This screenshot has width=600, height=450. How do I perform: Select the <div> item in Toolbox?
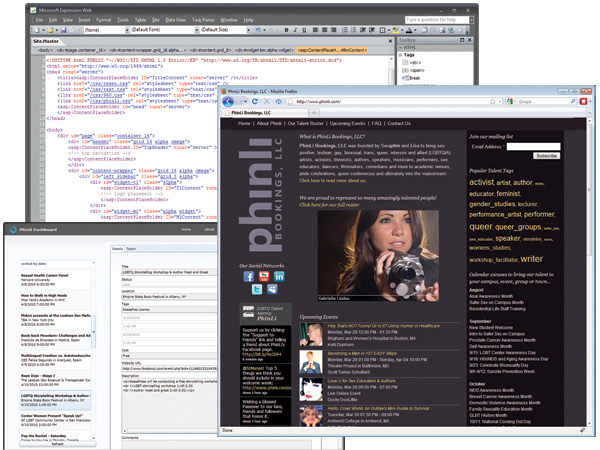point(411,62)
